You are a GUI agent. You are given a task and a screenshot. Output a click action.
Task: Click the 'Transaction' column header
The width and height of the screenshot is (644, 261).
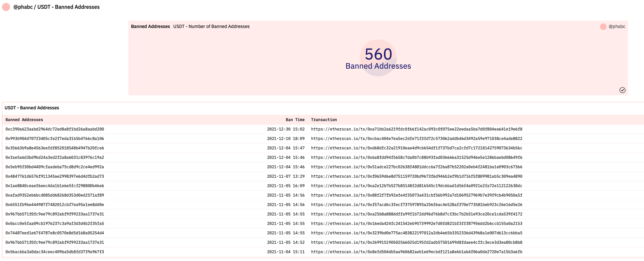pos(324,120)
